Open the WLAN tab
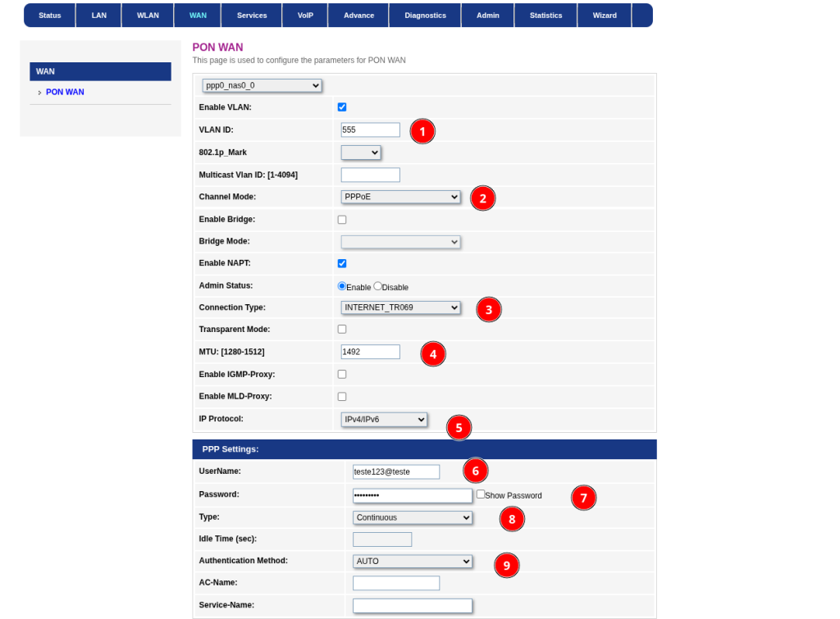The width and height of the screenshot is (840, 619). click(148, 16)
